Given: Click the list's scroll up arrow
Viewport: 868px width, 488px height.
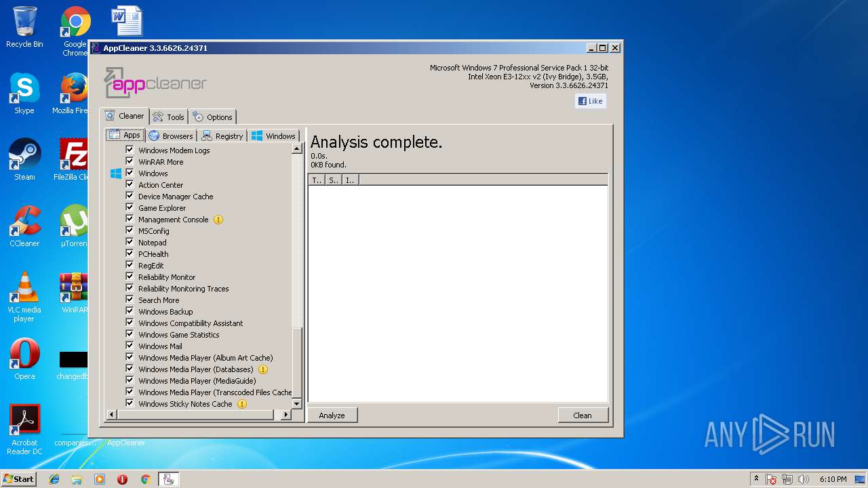Looking at the screenshot, I should [296, 148].
